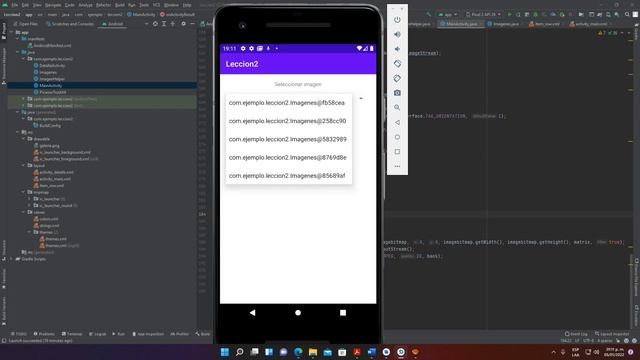The height and width of the screenshot is (360, 640).
Task: Open the Refactor menu
Action: 103,5
